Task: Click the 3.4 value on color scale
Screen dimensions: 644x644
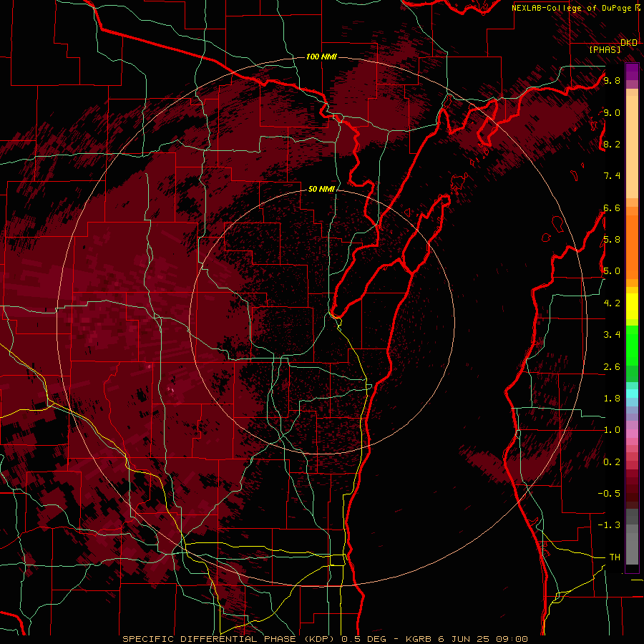Action: [612, 335]
